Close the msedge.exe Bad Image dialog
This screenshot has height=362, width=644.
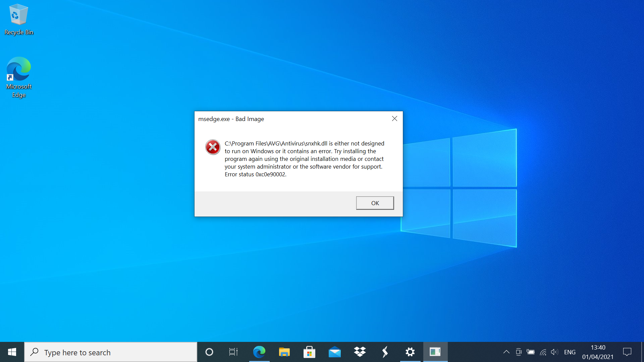tap(394, 119)
